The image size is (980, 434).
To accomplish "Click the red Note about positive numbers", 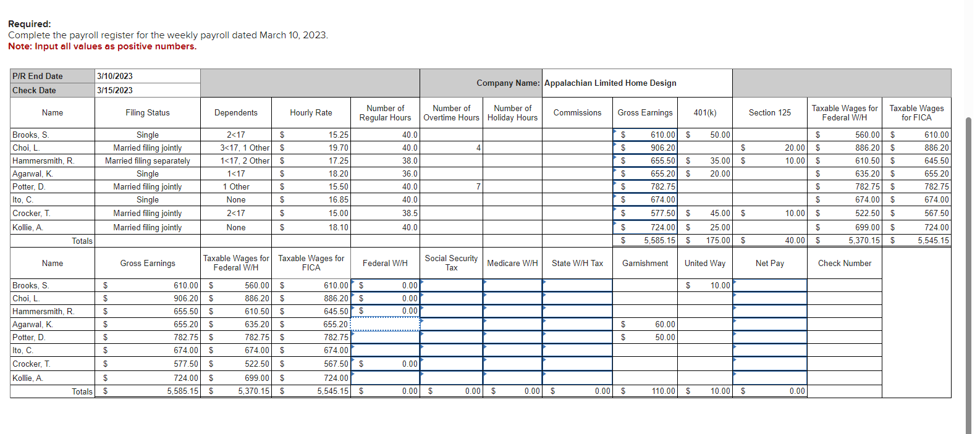I will 102,46.
